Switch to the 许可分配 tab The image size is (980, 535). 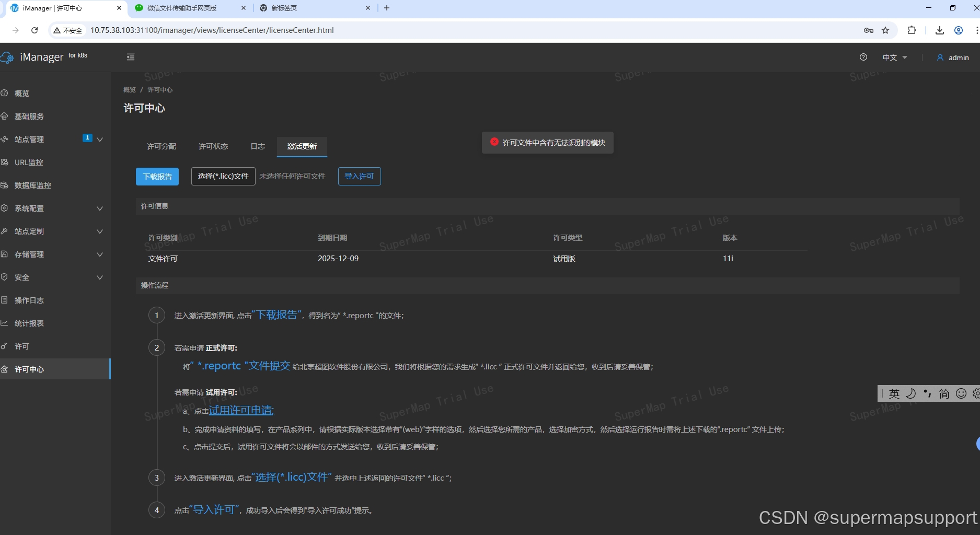162,146
